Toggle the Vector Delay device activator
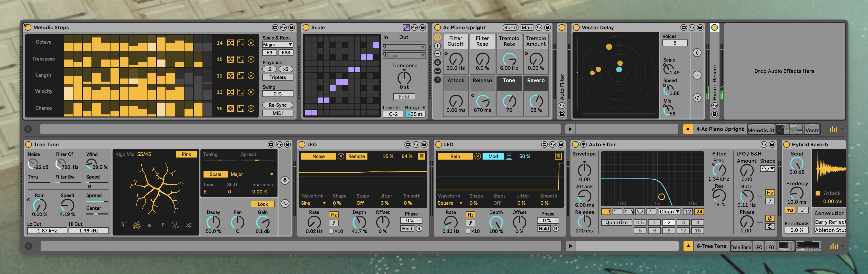The image size is (868, 274). 576,27
